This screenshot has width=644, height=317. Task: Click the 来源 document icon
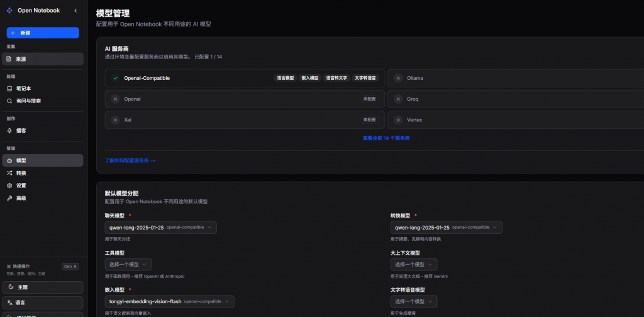click(9, 59)
